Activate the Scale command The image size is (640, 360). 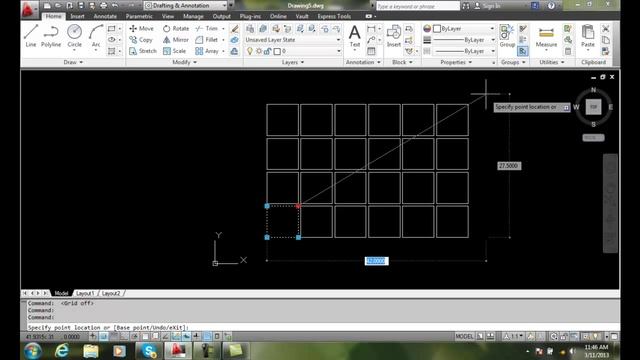pyautogui.click(x=175, y=51)
